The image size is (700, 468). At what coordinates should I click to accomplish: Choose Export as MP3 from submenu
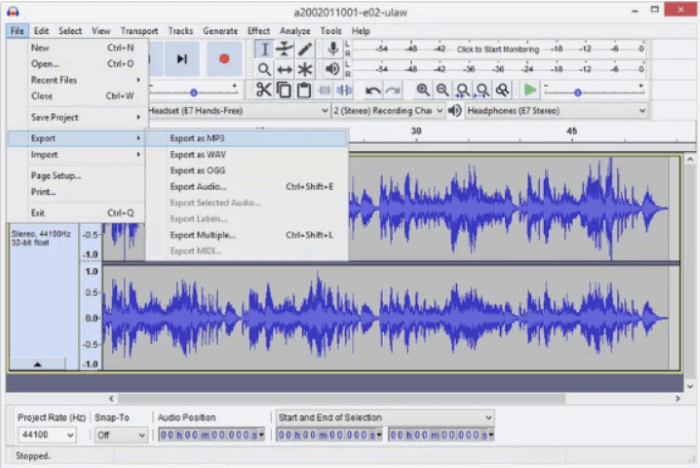click(x=197, y=138)
